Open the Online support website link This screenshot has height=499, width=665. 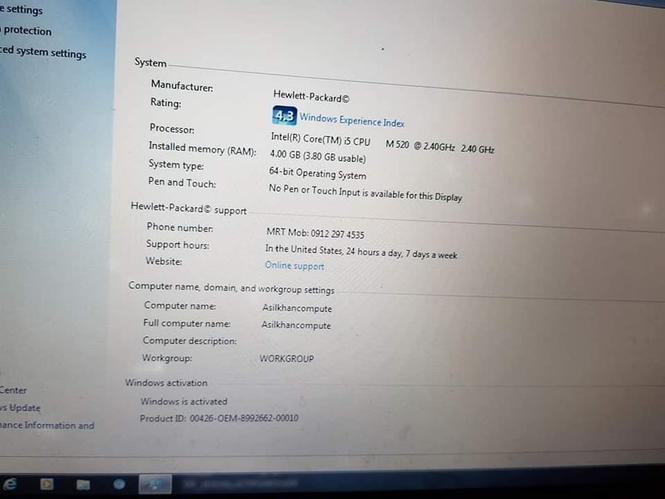click(x=294, y=266)
